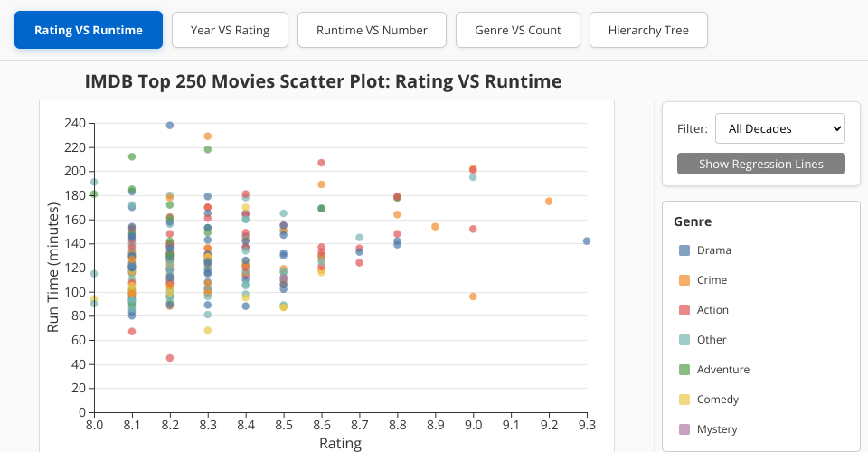Click the Other genre legend swatch
Image resolution: width=868 pixels, height=452 pixels.
coord(684,340)
